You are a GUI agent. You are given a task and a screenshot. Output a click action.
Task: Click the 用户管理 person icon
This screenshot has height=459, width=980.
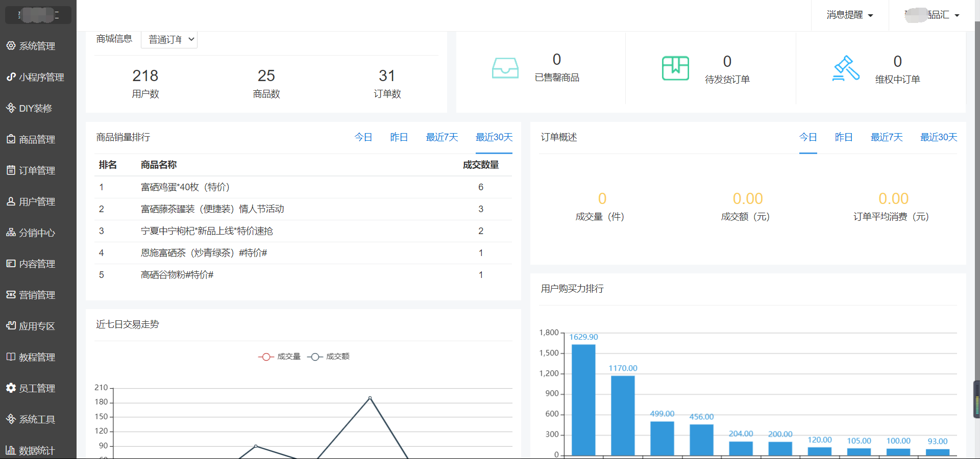(x=11, y=201)
